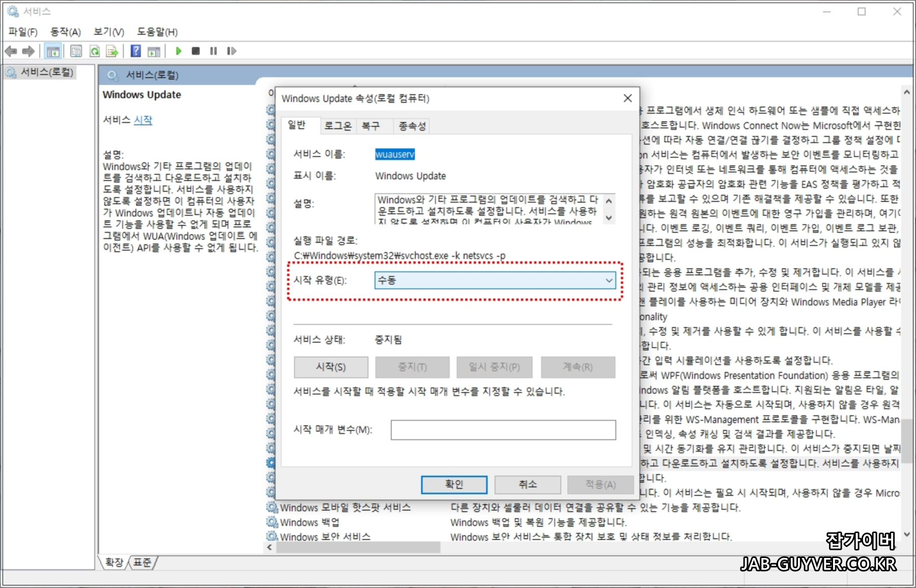Click the Pause service toolbar icon
The image size is (916, 588).
point(214,51)
